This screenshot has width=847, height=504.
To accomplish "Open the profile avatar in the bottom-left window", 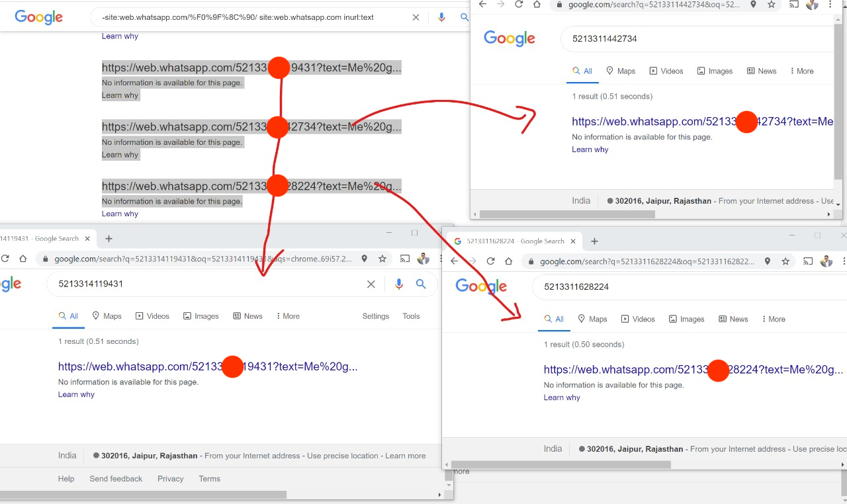I will [x=423, y=259].
